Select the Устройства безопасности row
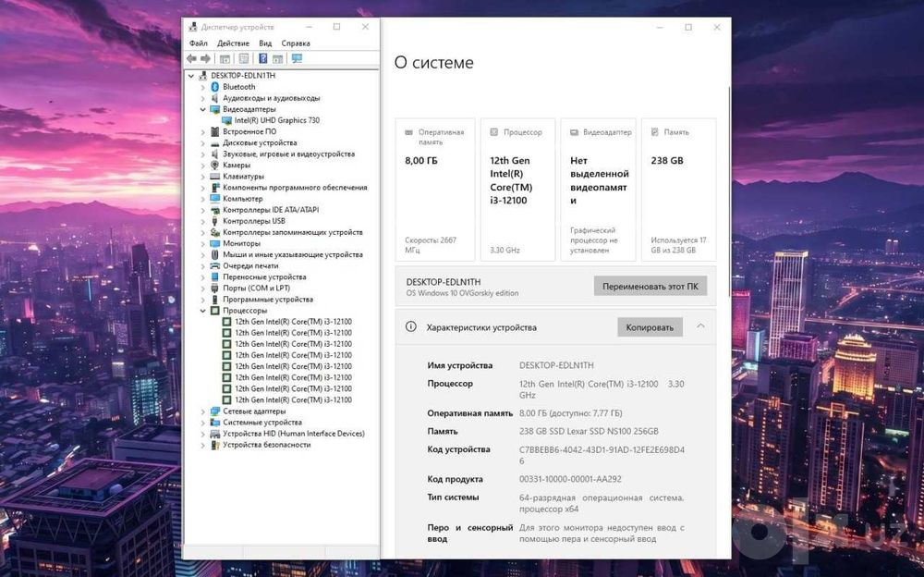The height and width of the screenshot is (577, 924). (266, 445)
